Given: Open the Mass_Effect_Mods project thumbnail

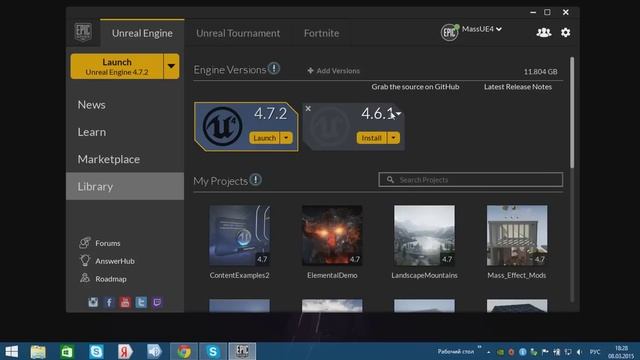Looking at the screenshot, I should tap(517, 236).
